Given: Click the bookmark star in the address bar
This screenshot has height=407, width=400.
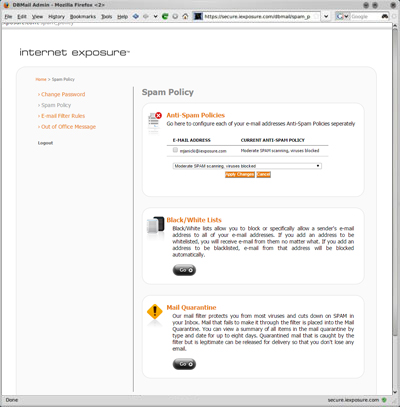Looking at the screenshot, I should 316,16.
